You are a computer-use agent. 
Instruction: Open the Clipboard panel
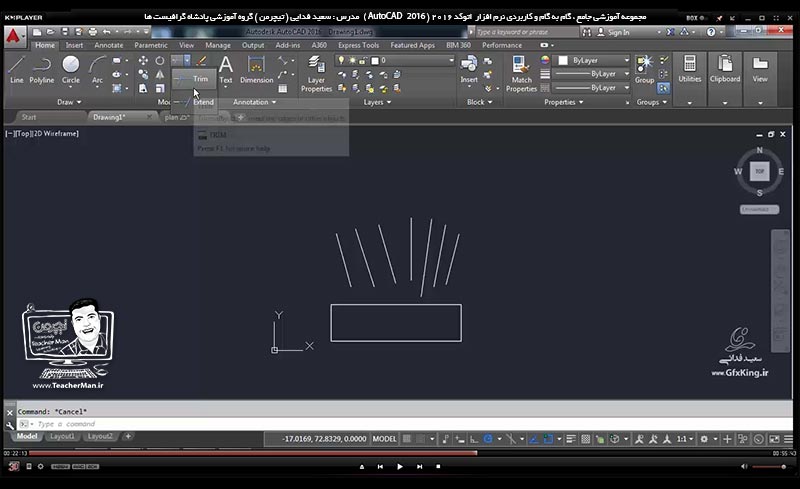coord(724,69)
